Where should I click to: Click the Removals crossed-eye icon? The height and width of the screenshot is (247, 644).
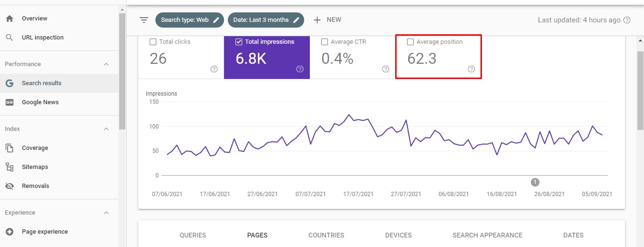tap(9, 186)
